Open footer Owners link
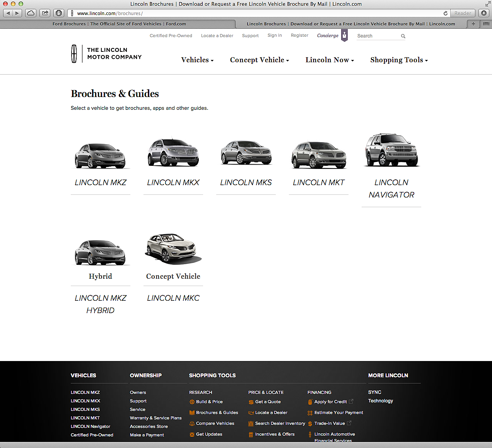Image resolution: width=492 pixels, height=448 pixels. pyautogui.click(x=138, y=392)
